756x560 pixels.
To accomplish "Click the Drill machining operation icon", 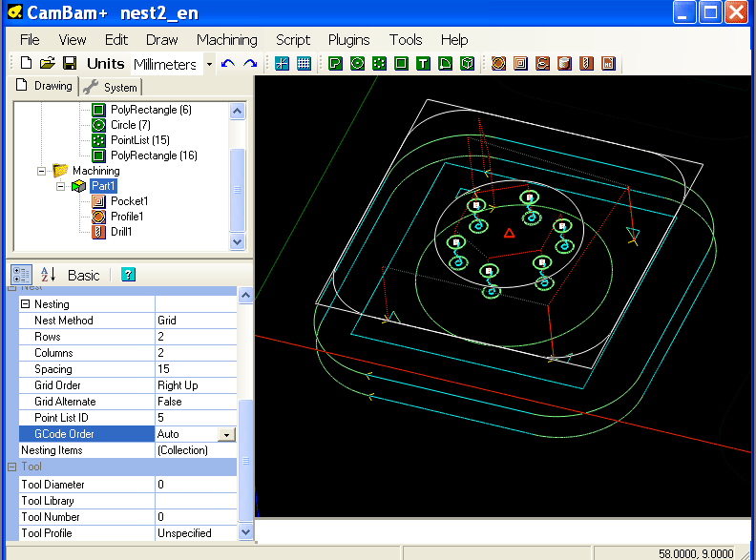I will [x=586, y=64].
